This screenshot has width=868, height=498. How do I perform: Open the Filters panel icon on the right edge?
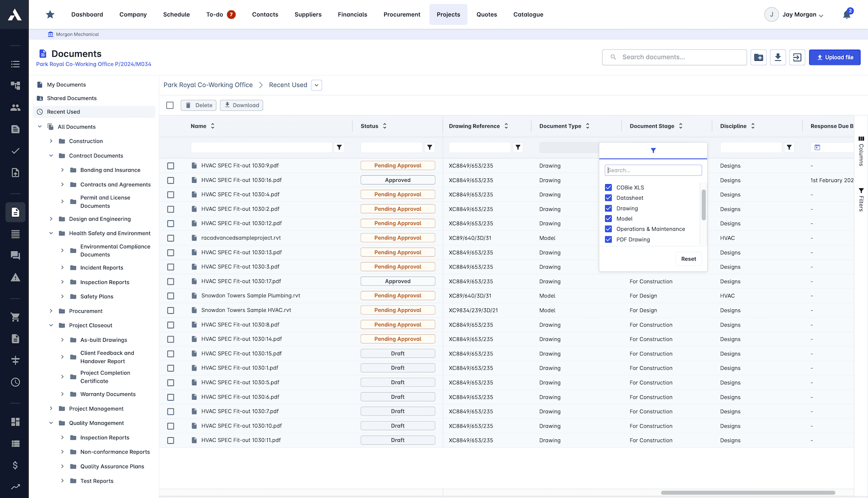pyautogui.click(x=861, y=196)
